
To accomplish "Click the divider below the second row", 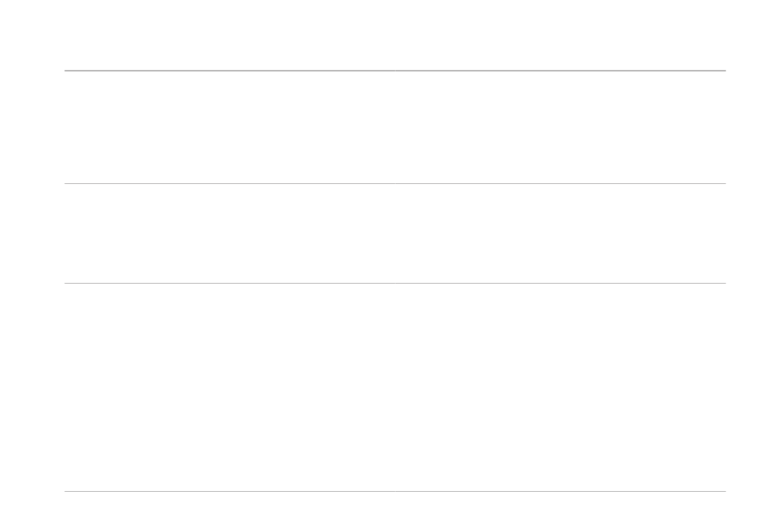I will point(395,283).
